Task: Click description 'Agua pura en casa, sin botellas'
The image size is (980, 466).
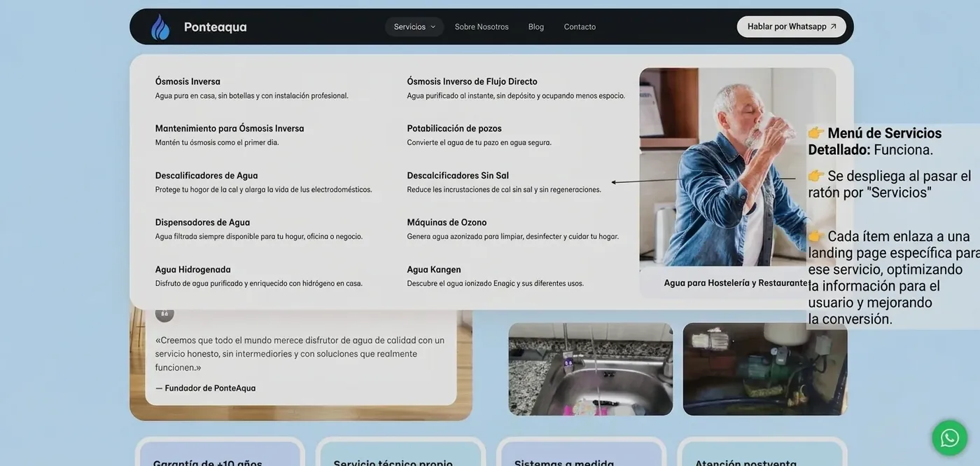Action: pyautogui.click(x=251, y=96)
